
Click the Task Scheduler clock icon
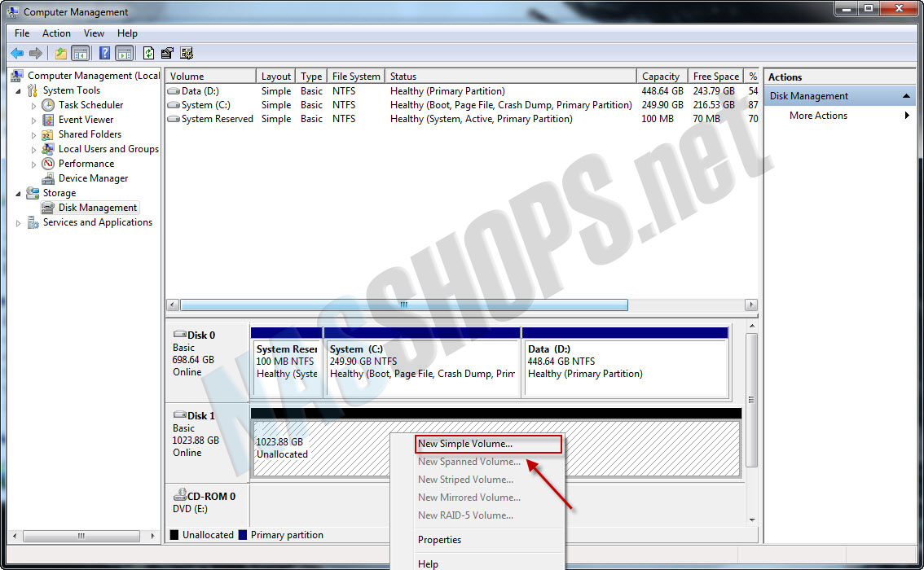[48, 105]
